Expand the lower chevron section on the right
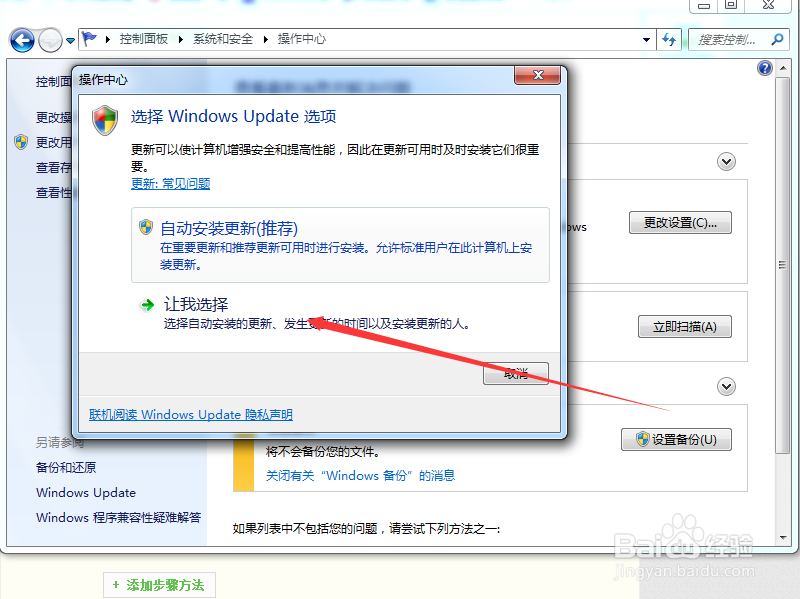 click(x=726, y=386)
